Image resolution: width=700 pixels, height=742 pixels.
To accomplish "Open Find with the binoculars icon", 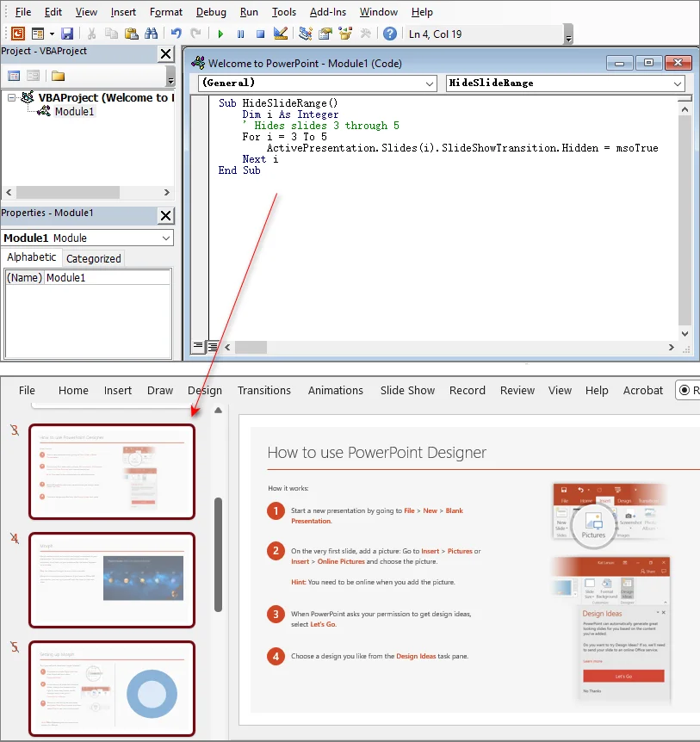I will [151, 34].
